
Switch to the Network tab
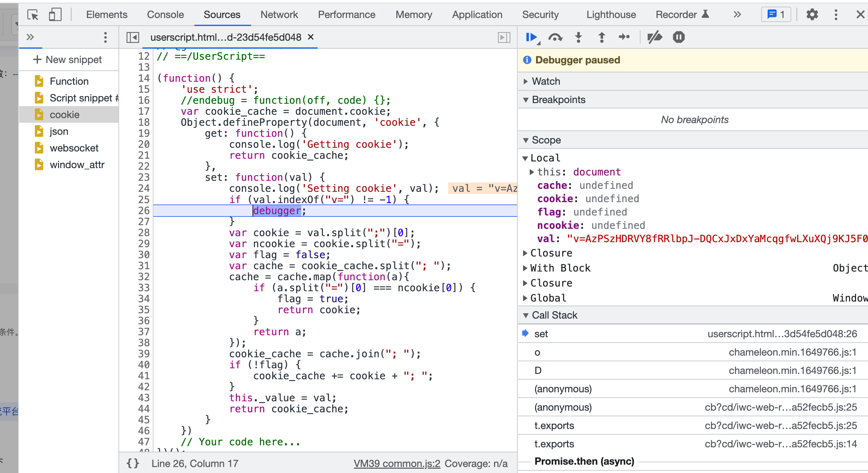(x=279, y=14)
